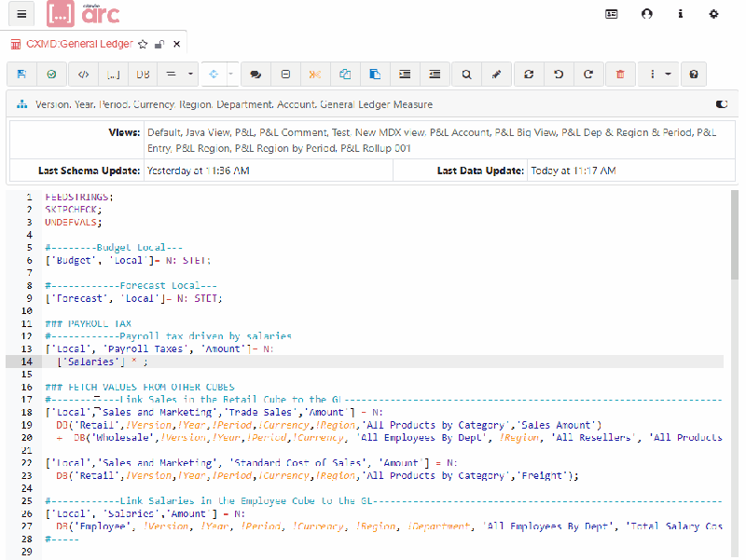Refresh with the circular arrows icon
The image size is (746, 560).
point(529,75)
